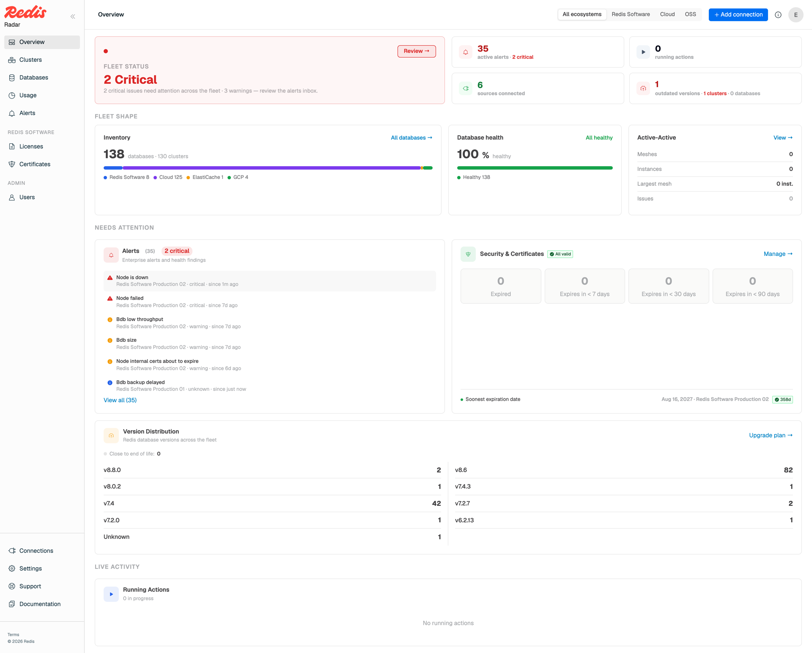Open Licenses page
The height and width of the screenshot is (653, 812).
42,146
